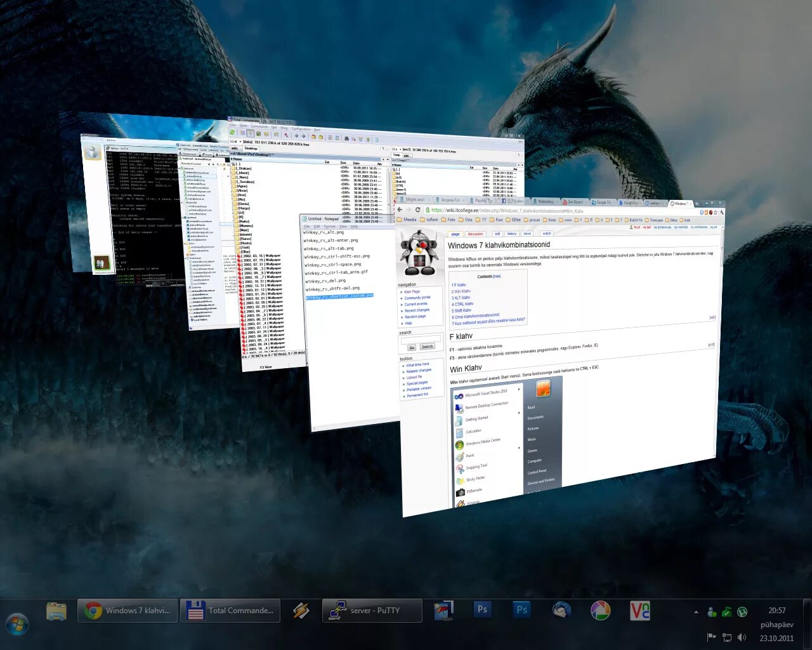Click Chrome's Back arrow

click(x=400, y=209)
